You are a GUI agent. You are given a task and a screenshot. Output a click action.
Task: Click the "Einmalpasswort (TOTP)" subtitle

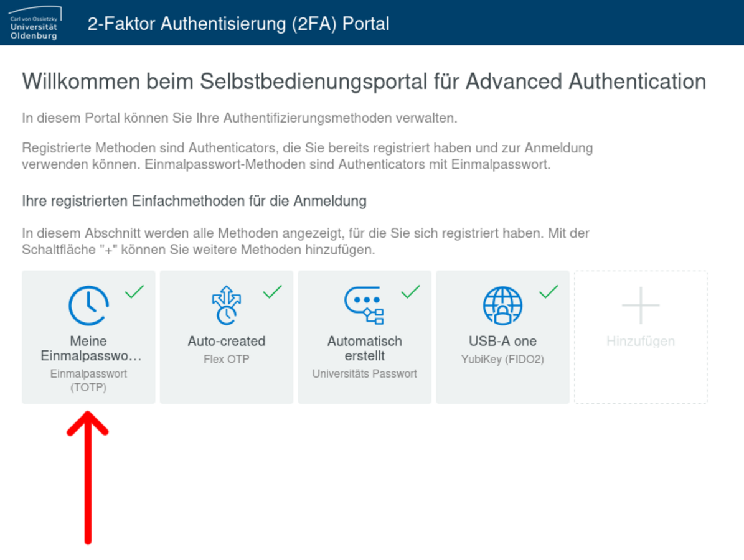pyautogui.click(x=88, y=380)
